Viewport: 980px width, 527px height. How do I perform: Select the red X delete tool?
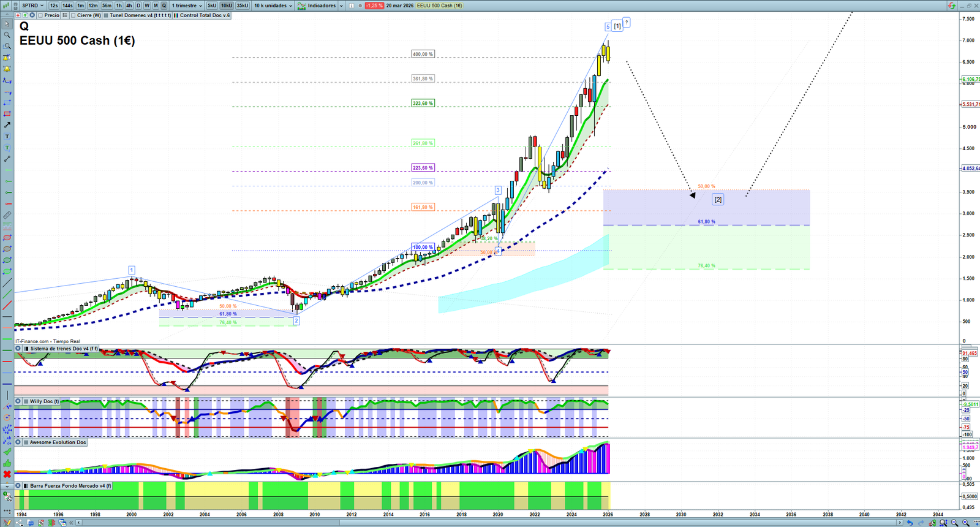click(x=7, y=474)
